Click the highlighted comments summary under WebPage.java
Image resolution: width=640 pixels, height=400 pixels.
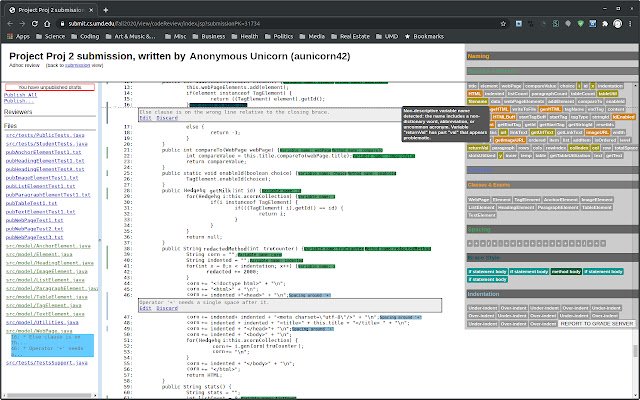[x=52, y=345]
